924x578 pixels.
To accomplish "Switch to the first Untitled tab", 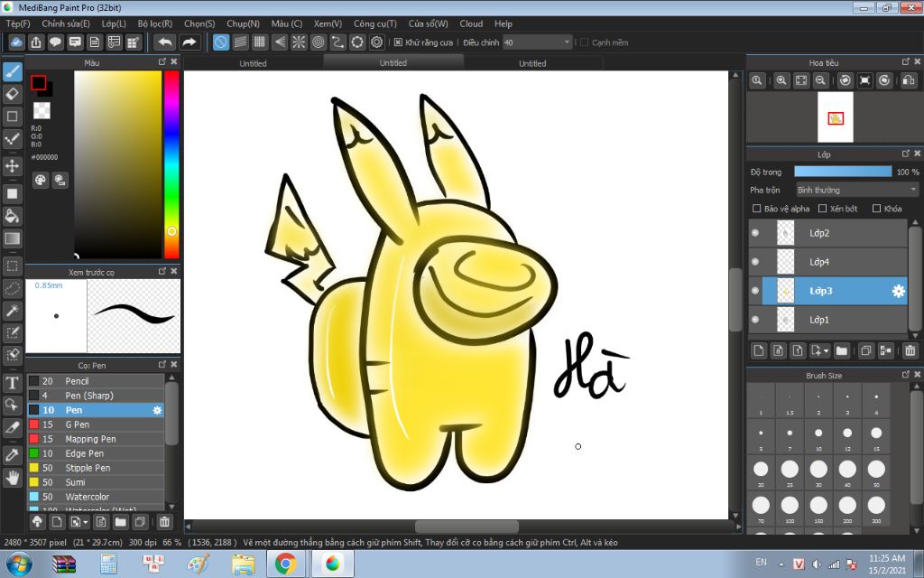I will [x=253, y=63].
